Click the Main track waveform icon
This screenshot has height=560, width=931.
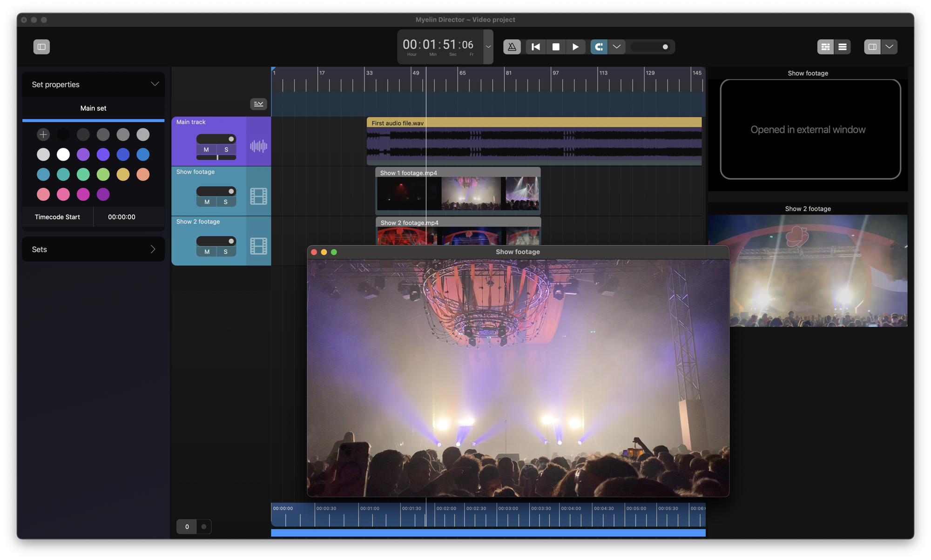pos(258,146)
